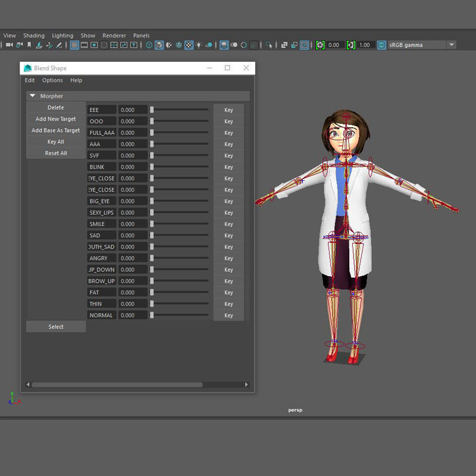Viewport: 476px width, 476px height.
Task: Click Key button for EEE
Action: click(228, 110)
